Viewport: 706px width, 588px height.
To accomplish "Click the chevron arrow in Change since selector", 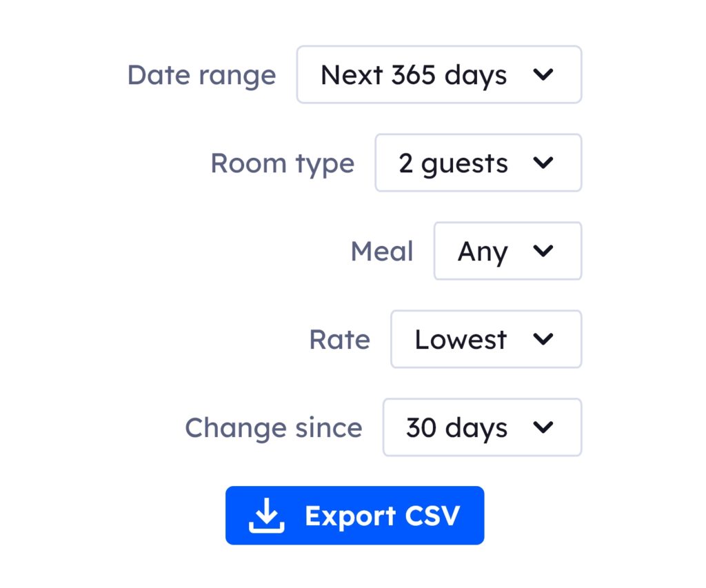I will [x=544, y=428].
